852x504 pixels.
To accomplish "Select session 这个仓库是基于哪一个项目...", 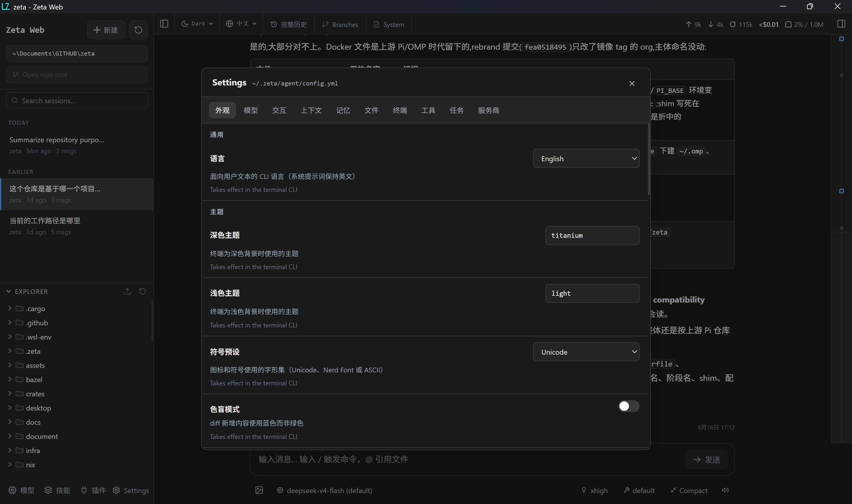I will pyautogui.click(x=77, y=194).
